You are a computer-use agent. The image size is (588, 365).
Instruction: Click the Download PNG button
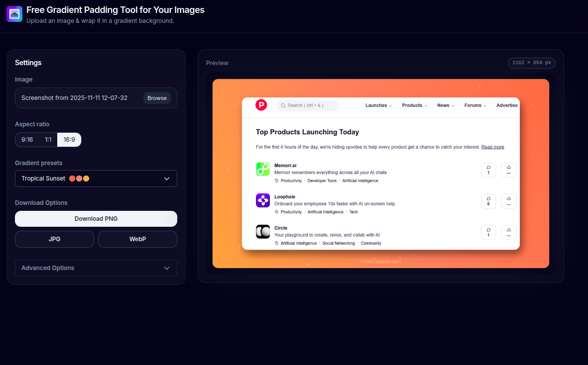coord(96,219)
